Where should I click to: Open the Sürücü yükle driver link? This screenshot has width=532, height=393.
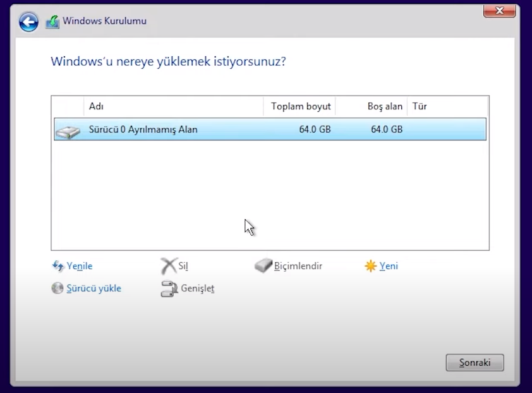[94, 288]
